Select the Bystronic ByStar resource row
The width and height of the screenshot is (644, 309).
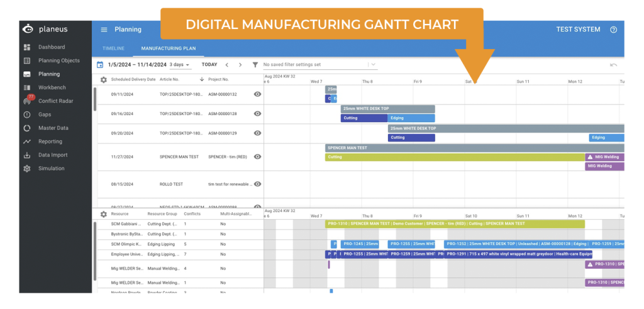(180, 234)
